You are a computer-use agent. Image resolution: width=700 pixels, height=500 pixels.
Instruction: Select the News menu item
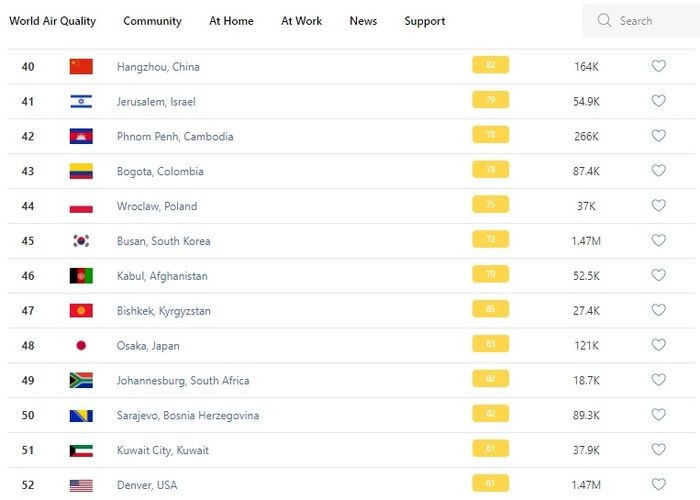point(363,21)
